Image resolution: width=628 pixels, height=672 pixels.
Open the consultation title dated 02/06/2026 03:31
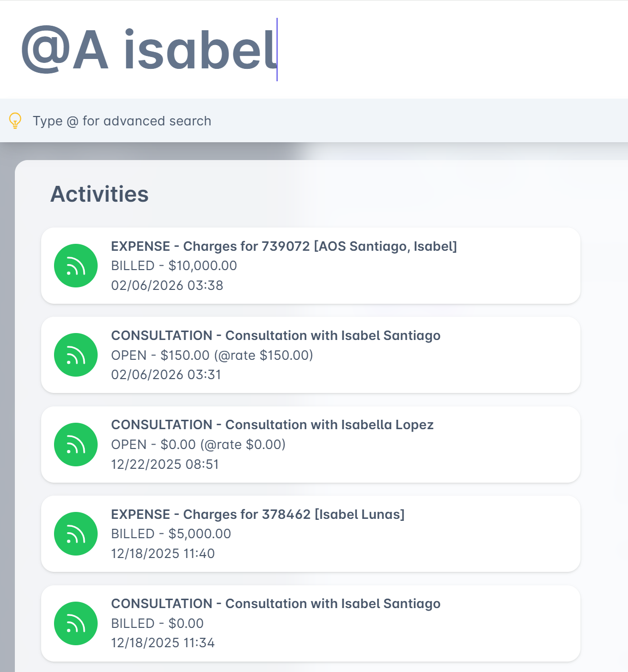276,336
